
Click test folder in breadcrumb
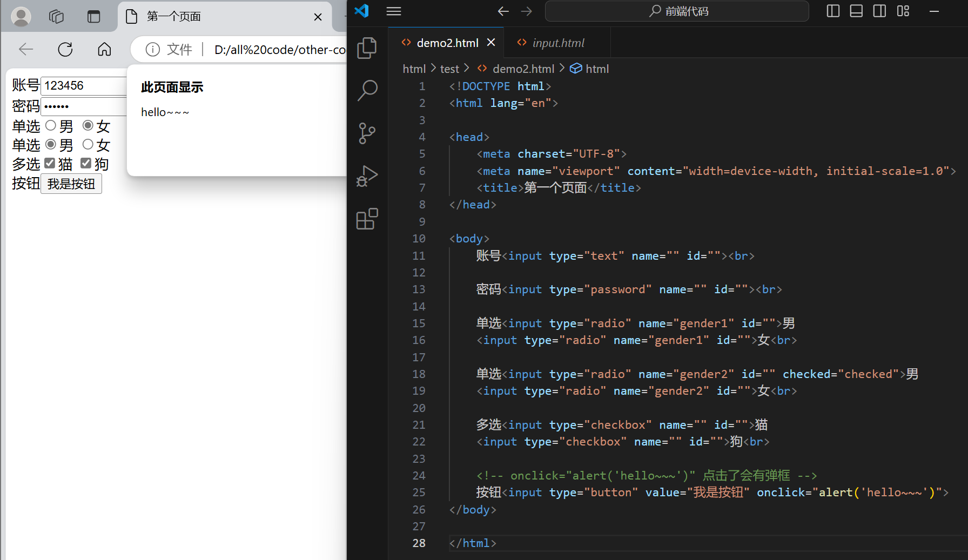449,69
